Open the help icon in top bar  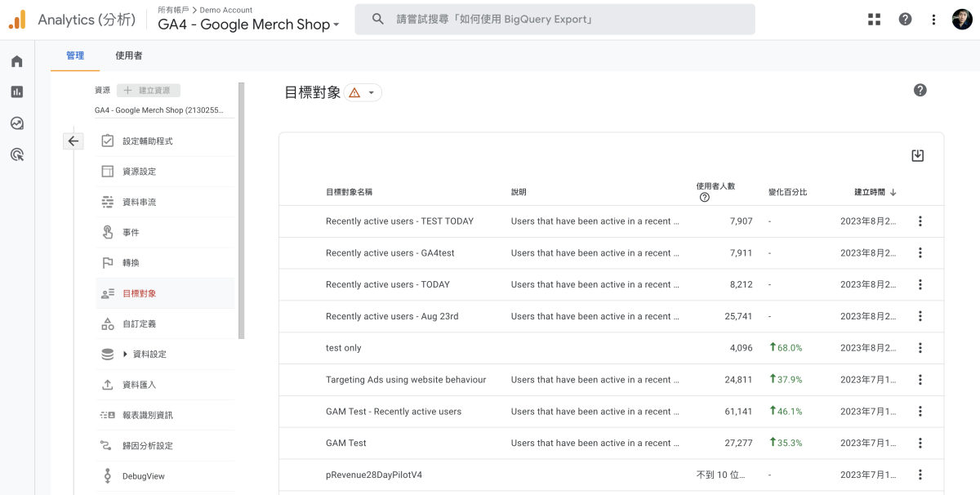pyautogui.click(x=905, y=20)
